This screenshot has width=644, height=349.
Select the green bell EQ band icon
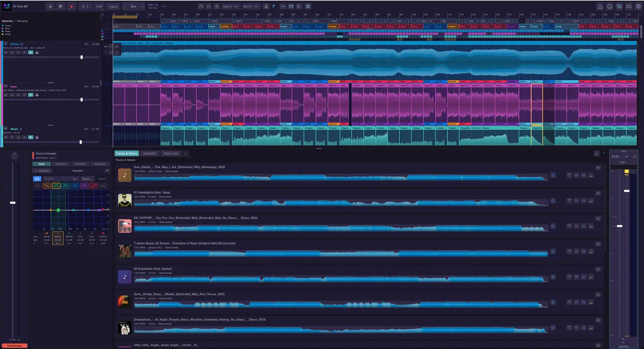pos(56,185)
